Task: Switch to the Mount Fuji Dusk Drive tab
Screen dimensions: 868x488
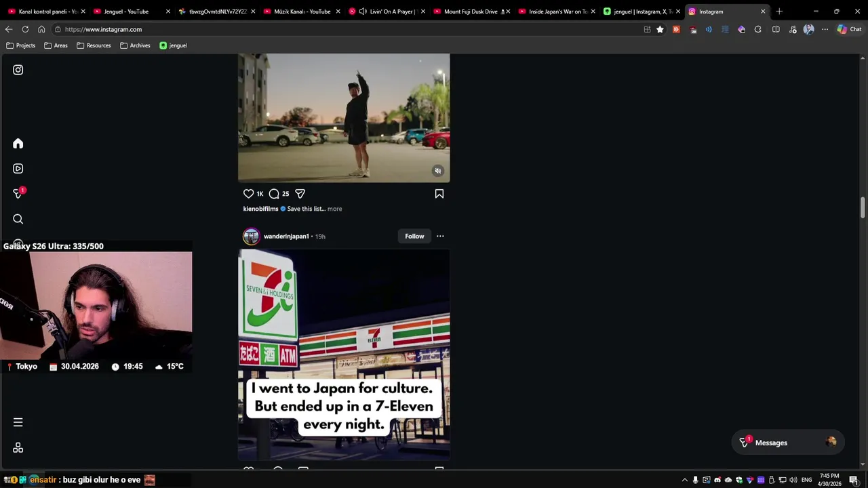Action: tap(471, 12)
